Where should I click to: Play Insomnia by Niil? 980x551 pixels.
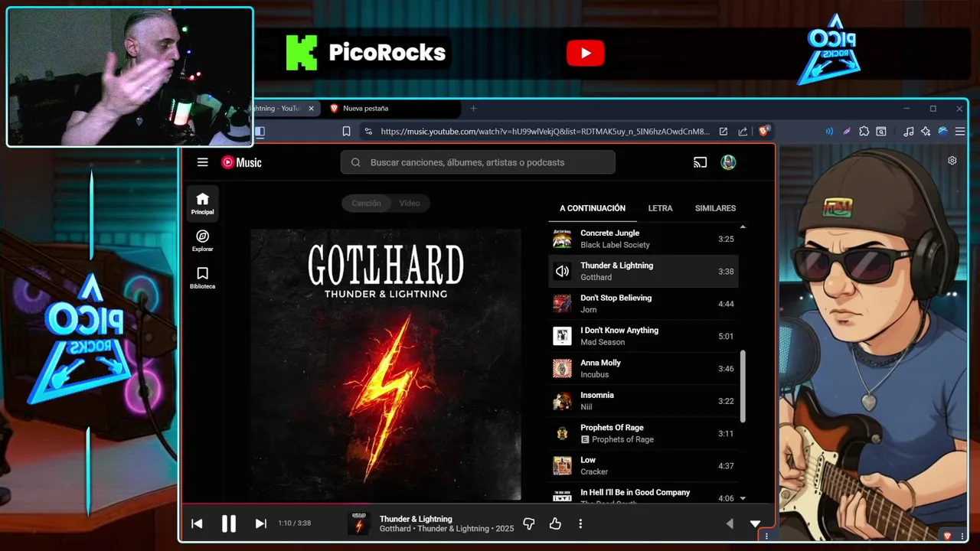point(643,401)
